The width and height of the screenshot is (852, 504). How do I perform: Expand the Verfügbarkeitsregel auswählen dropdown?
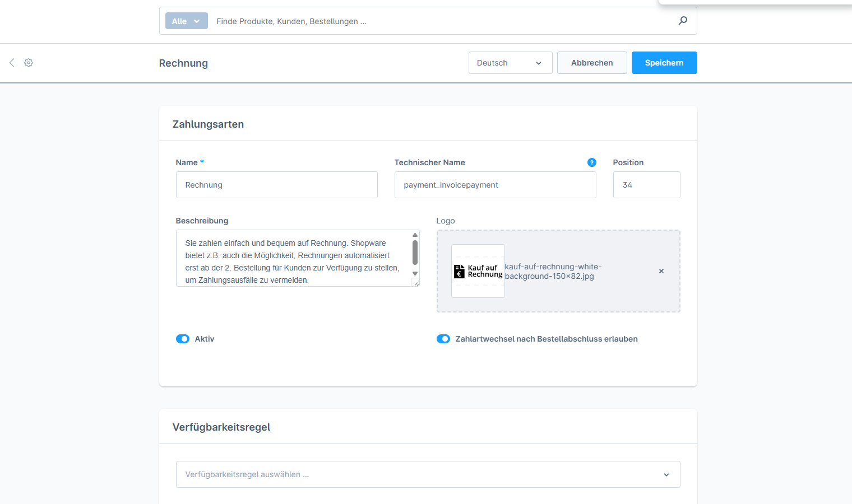[428, 474]
